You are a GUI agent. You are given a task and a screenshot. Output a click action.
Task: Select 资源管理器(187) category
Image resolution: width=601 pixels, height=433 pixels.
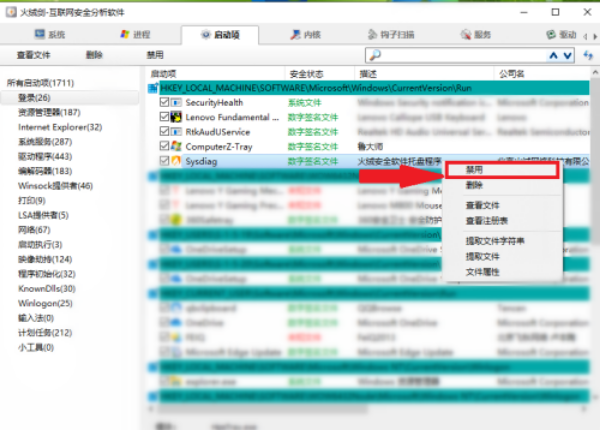(x=49, y=112)
